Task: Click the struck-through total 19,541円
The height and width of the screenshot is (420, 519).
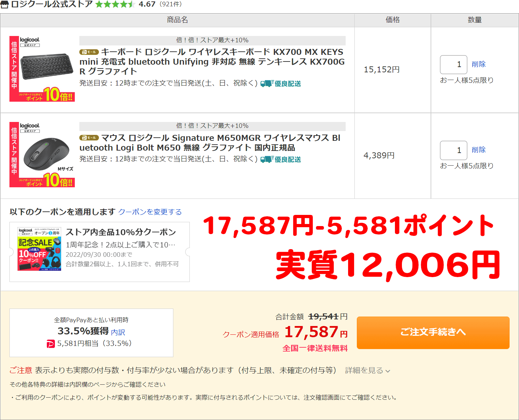Action: [328, 317]
